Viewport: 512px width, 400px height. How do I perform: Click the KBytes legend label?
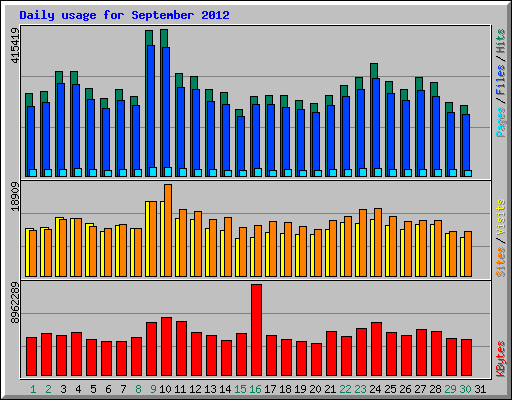pyautogui.click(x=500, y=359)
